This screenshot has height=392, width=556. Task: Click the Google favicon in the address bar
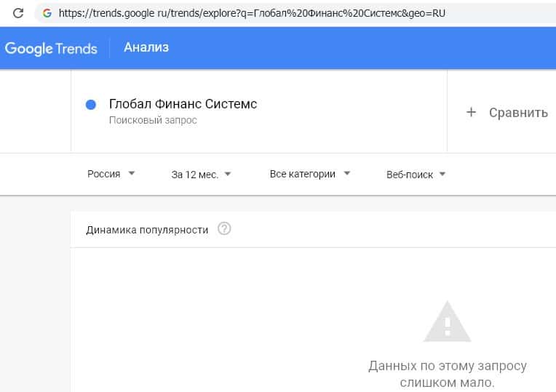point(47,13)
